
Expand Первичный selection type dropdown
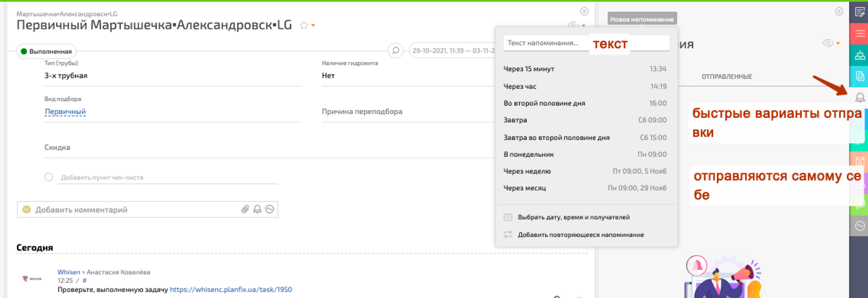(65, 111)
